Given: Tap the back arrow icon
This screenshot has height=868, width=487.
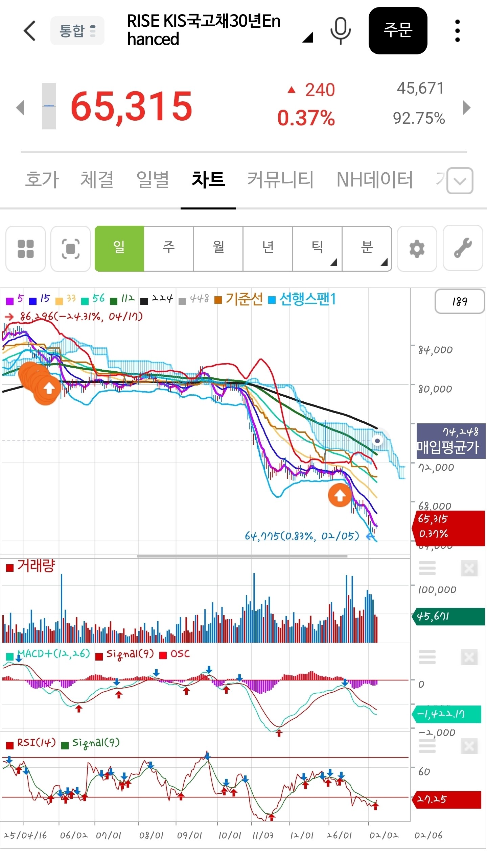Looking at the screenshot, I should click(x=29, y=30).
